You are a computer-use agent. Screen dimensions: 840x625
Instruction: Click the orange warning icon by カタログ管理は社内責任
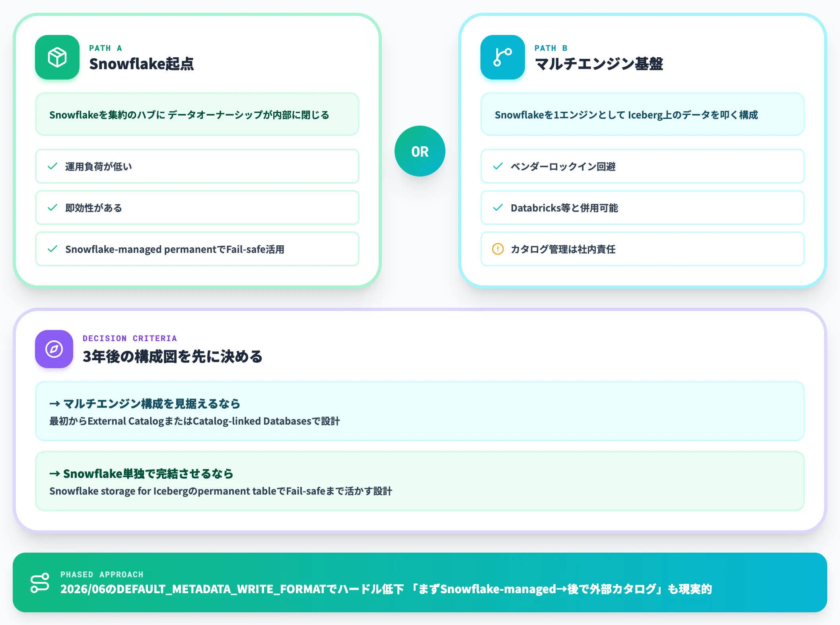pyautogui.click(x=498, y=249)
